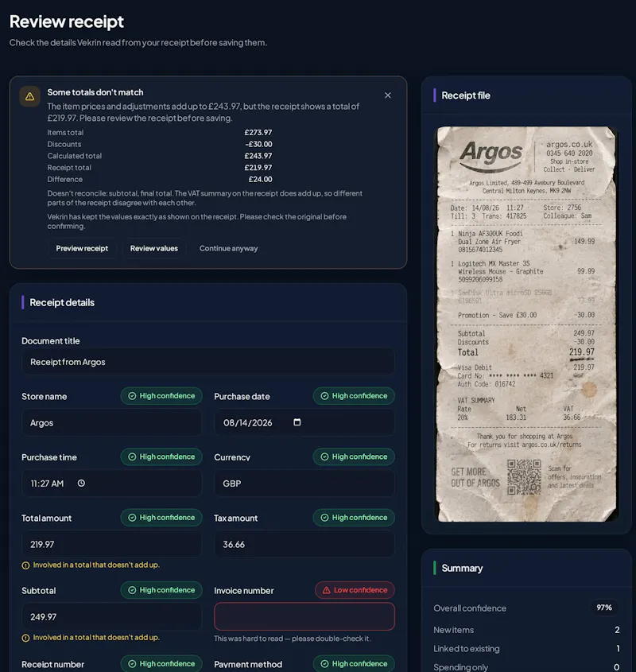Click Payment method High confidence badge
Viewport: 636px width, 672px height.
(x=354, y=664)
